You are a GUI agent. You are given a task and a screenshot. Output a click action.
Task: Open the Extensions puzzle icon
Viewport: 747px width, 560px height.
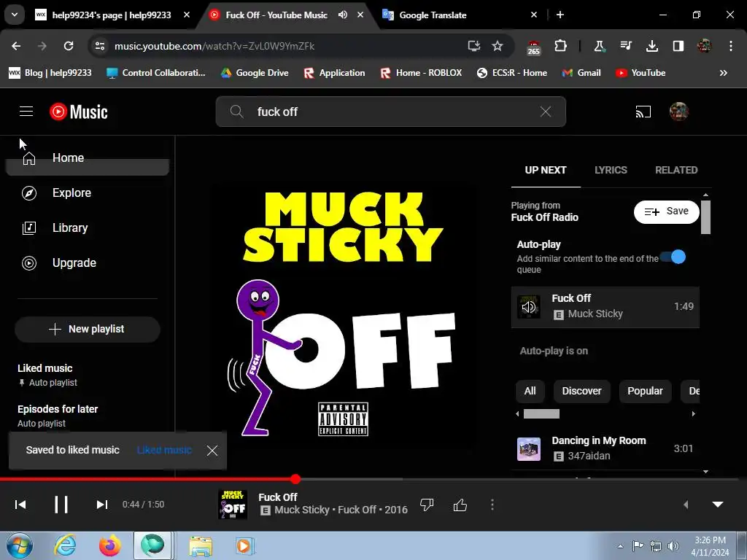coord(561,46)
